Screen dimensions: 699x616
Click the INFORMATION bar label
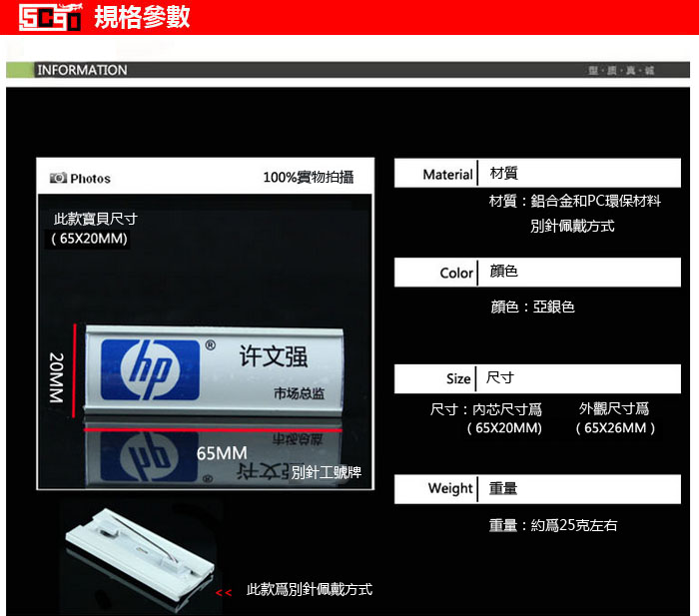click(x=82, y=70)
